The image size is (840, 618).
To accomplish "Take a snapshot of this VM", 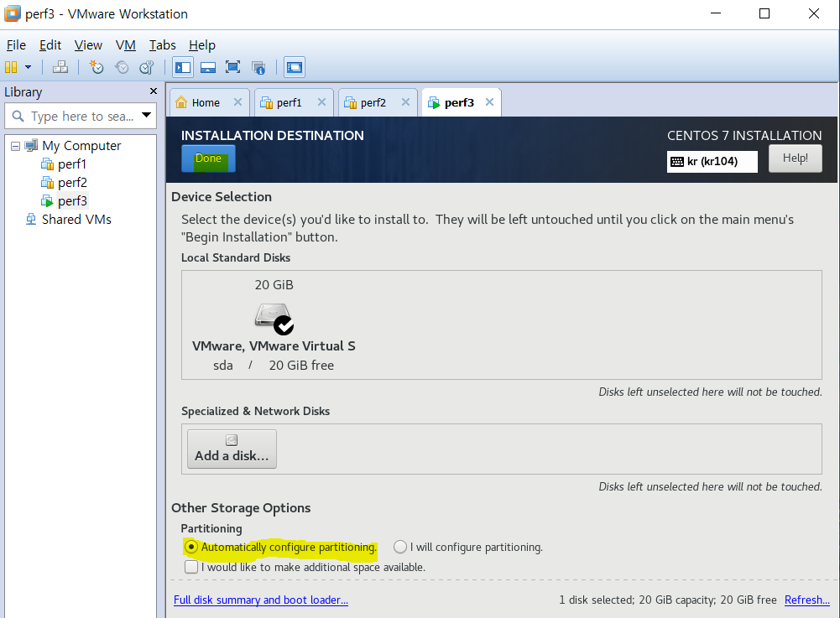I will click(96, 67).
